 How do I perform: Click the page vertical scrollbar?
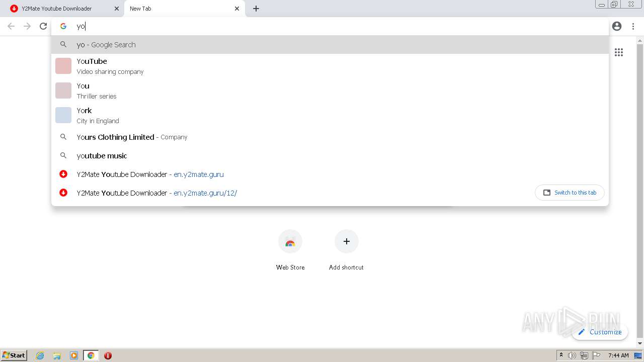tap(640, 192)
